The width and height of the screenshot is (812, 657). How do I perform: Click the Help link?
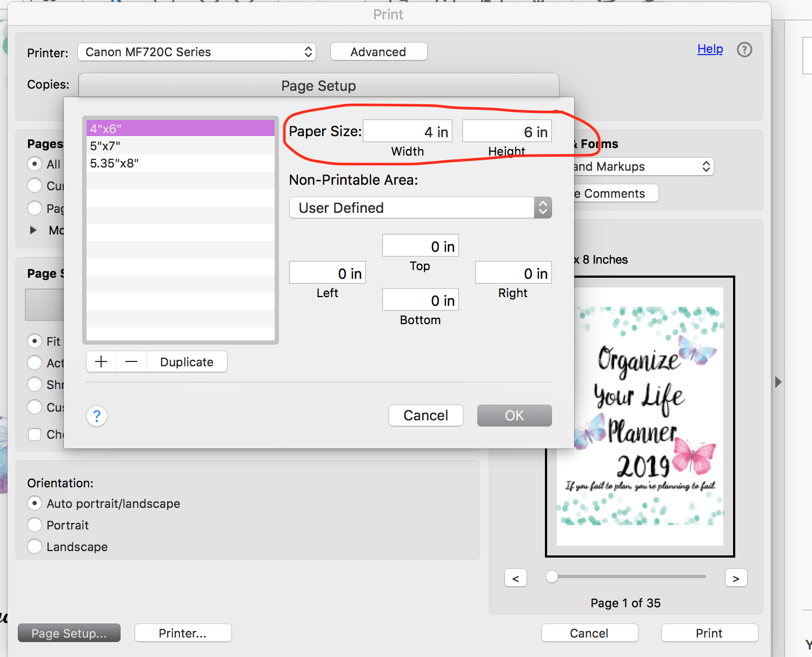710,49
